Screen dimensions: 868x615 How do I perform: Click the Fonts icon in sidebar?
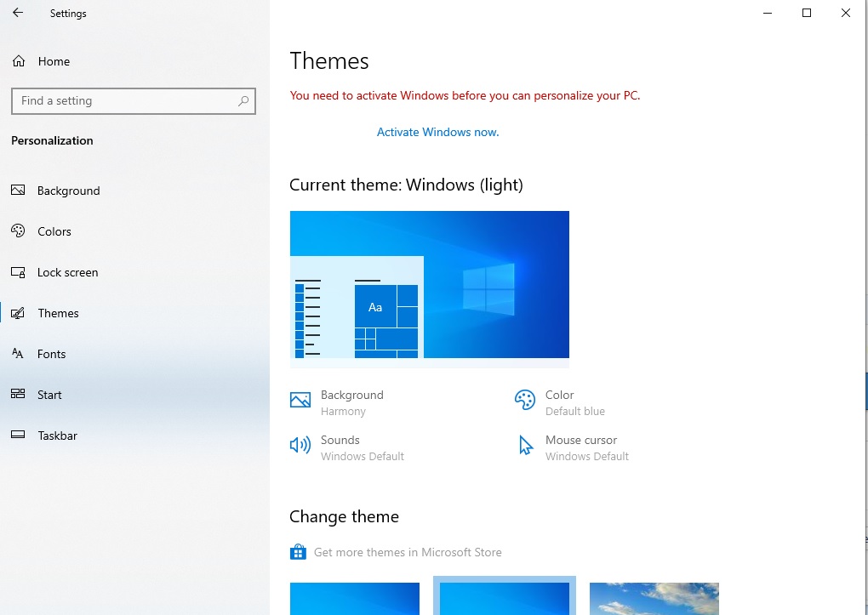coord(18,354)
